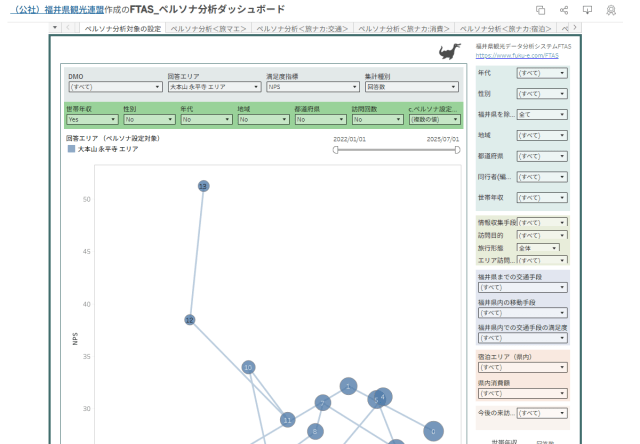Open the 同行者 filter dropdown
The width and height of the screenshot is (640, 444).
click(542, 177)
